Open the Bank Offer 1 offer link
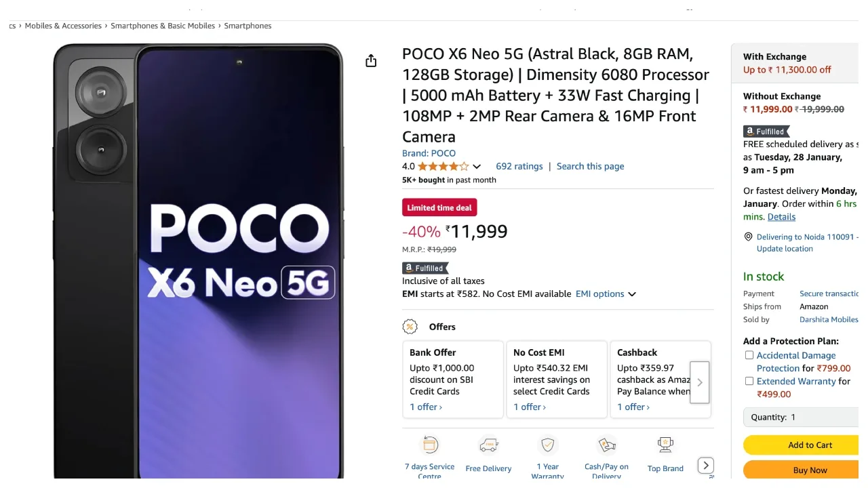The height and width of the screenshot is (488, 868). coord(426,407)
